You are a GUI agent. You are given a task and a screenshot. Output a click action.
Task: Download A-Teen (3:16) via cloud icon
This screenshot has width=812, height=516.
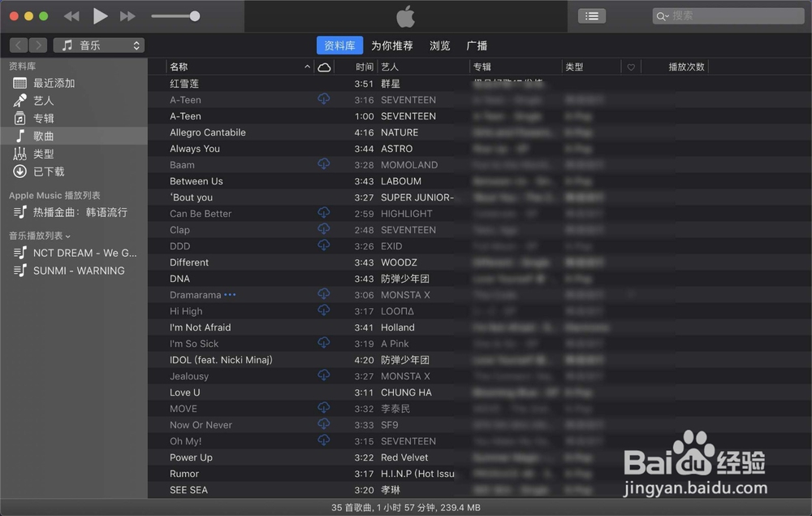point(324,98)
